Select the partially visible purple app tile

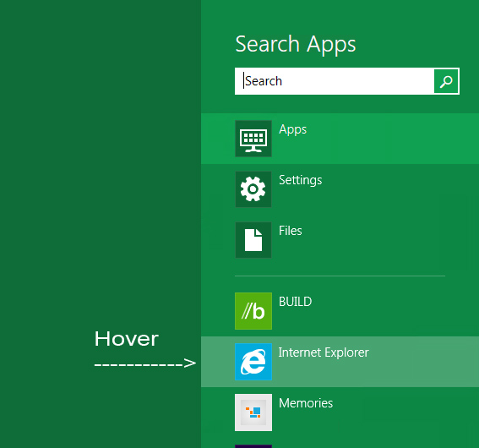253,446
